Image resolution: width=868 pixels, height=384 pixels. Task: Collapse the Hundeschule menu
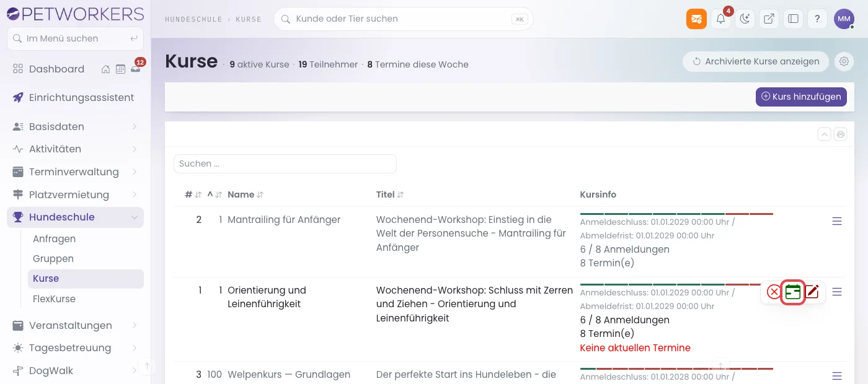click(75, 217)
